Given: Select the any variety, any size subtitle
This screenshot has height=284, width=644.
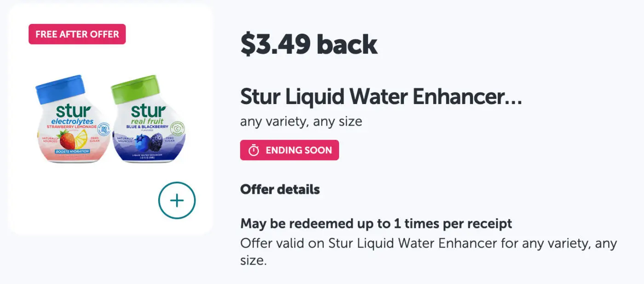Looking at the screenshot, I should 300,121.
